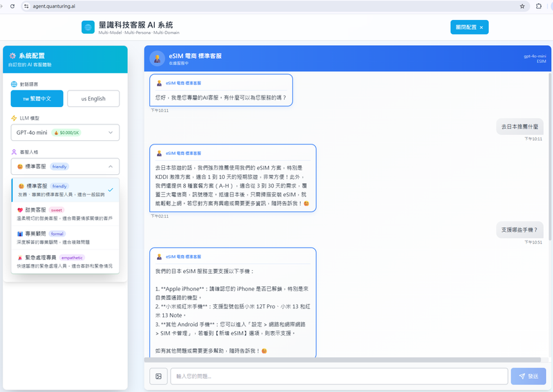
Task: Click the up chevron of persona dropdown
Action: click(x=111, y=167)
